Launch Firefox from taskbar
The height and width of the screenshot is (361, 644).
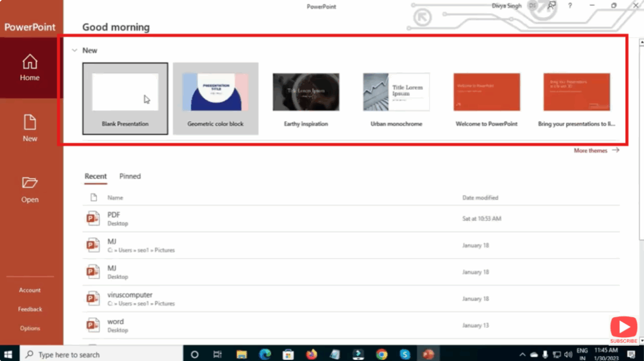(x=312, y=355)
